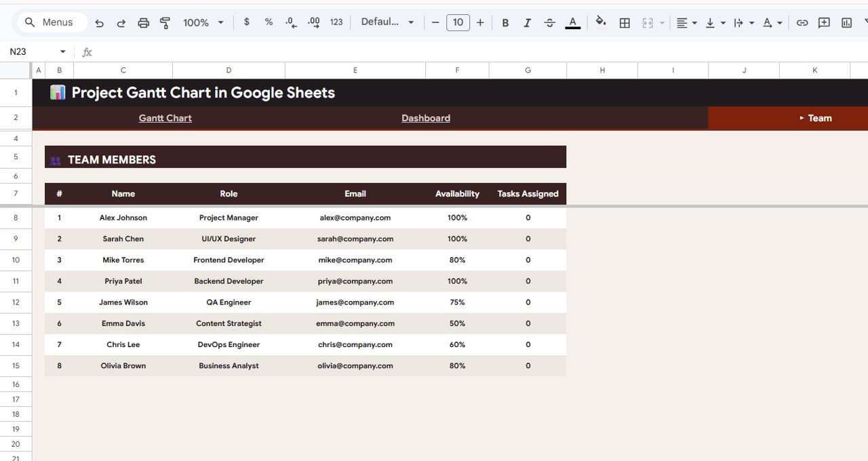Toggle bold formatting
Viewport: 868px width, 461px height.
click(x=505, y=22)
